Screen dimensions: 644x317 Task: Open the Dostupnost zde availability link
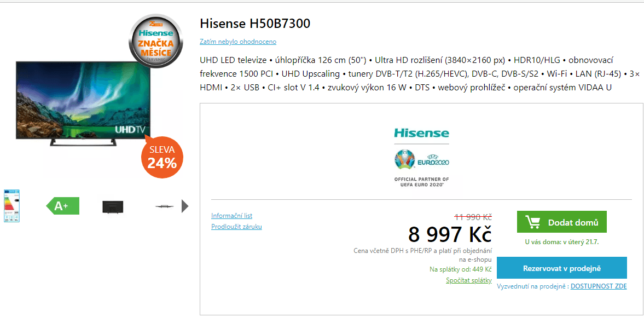tap(599, 286)
